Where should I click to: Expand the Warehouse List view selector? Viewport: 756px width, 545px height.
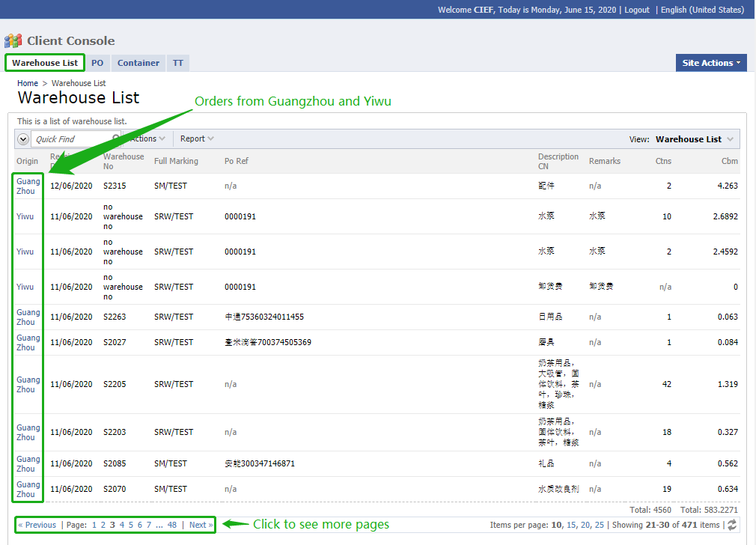[730, 139]
